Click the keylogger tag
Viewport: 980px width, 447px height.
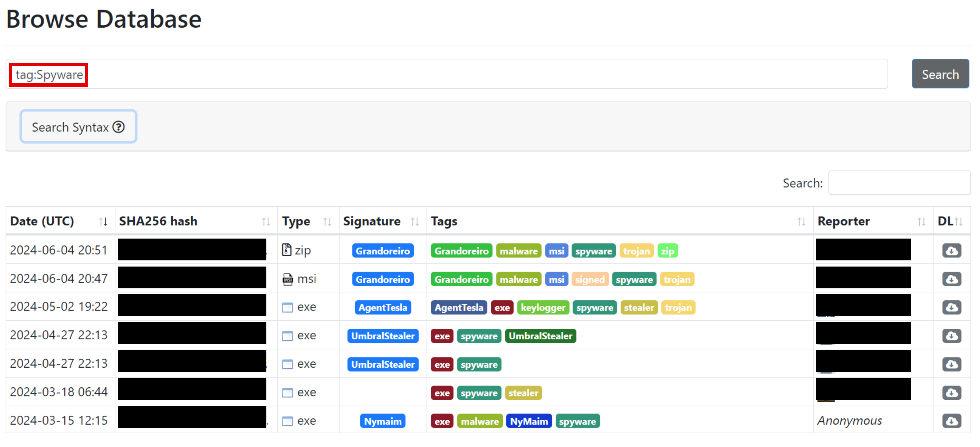click(543, 307)
